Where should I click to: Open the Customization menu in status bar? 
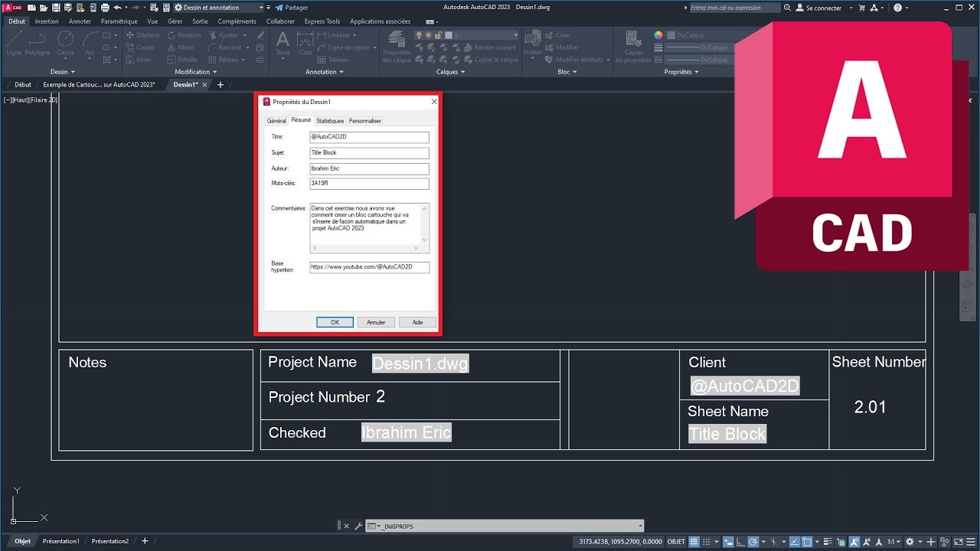(x=971, y=542)
